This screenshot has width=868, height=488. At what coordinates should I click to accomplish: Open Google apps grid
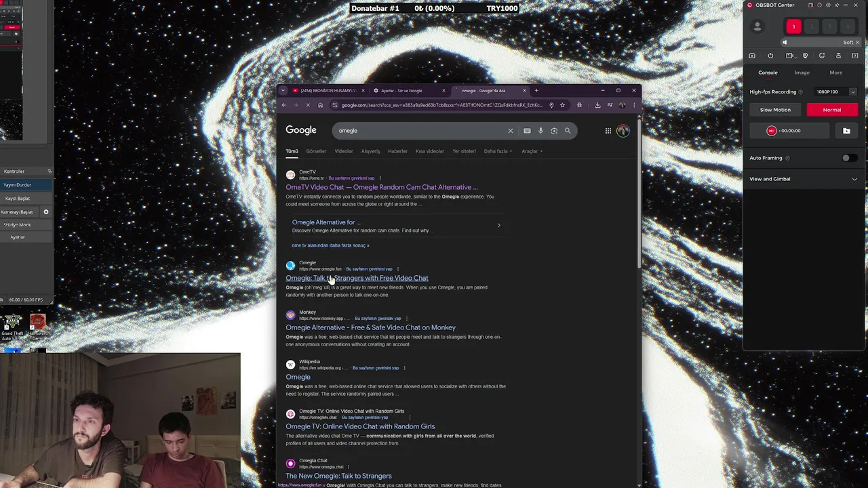(608, 131)
